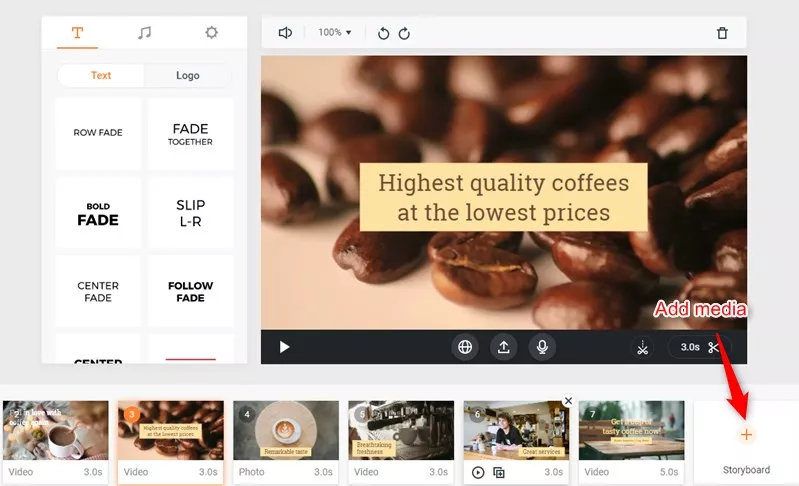
Task: Choose the FOLLOW FADE text style
Action: pyautogui.click(x=191, y=291)
